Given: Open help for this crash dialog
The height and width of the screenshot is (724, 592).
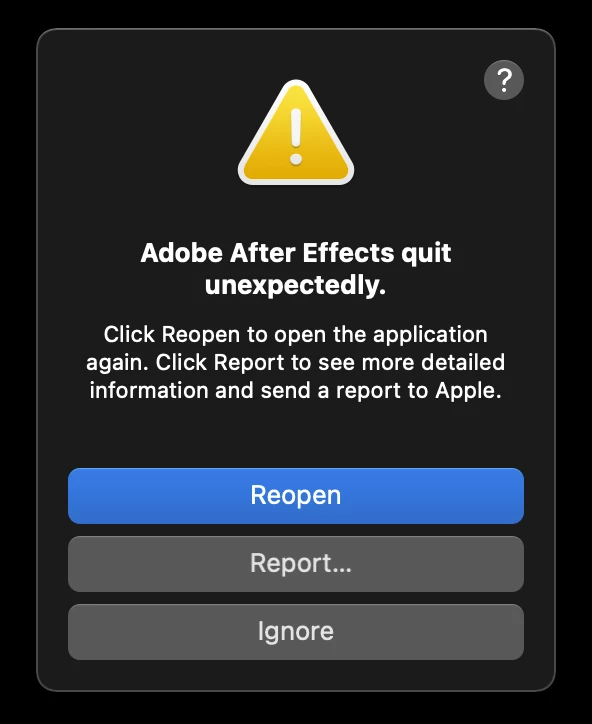Looking at the screenshot, I should click(504, 80).
